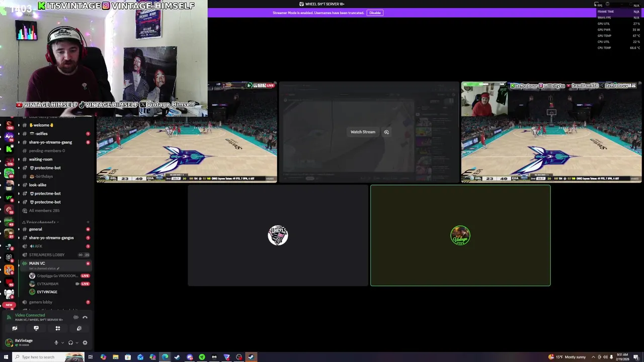Toggle microphone mute next to ItsVintage
The image size is (644, 362).
tap(56, 343)
